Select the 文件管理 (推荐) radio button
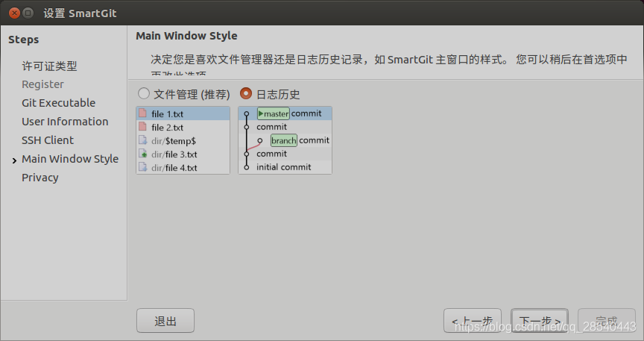The image size is (644, 341). click(x=144, y=94)
